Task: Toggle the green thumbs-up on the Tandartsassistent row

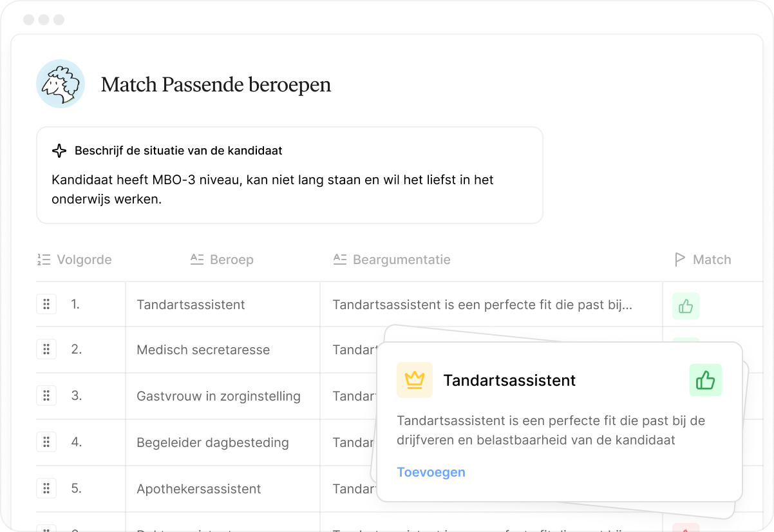Action: pos(685,306)
